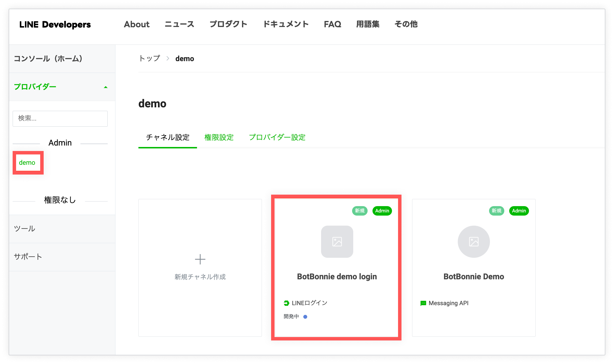This screenshot has height=364, width=614.
Task: Collapse the プロバイダー section arrow
Action: pyautogui.click(x=106, y=87)
